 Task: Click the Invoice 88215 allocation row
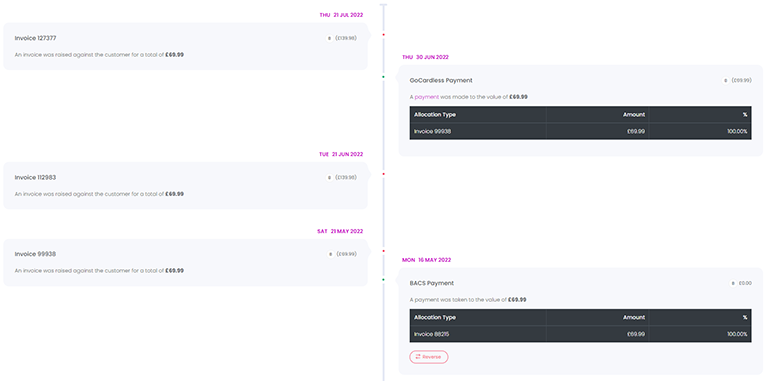pos(580,334)
